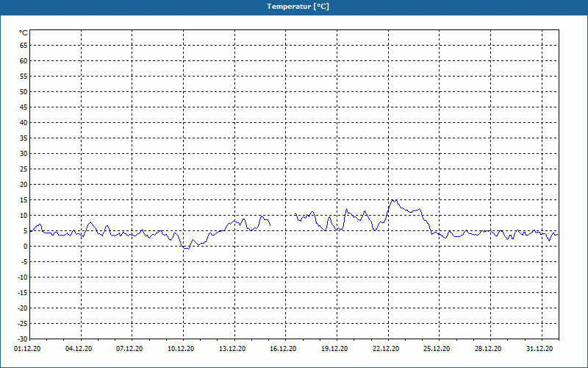The height and width of the screenshot is (368, 588).
Task: Select the date label 31.12.20
Action: (539, 348)
